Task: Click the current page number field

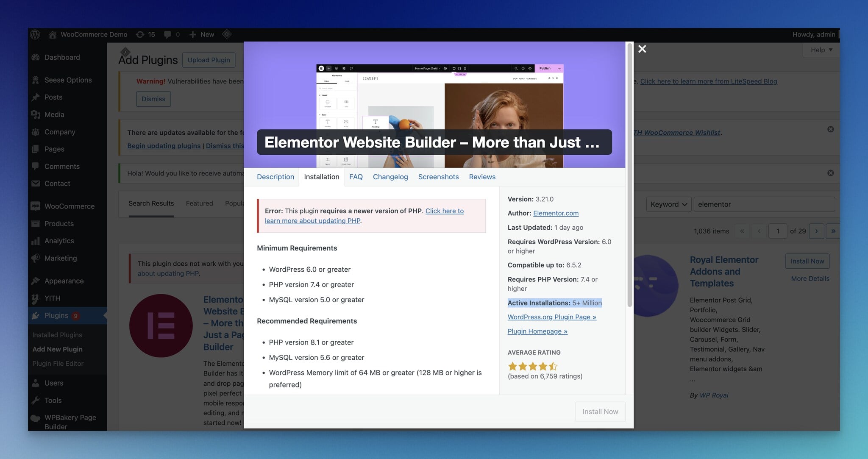Action: point(778,231)
